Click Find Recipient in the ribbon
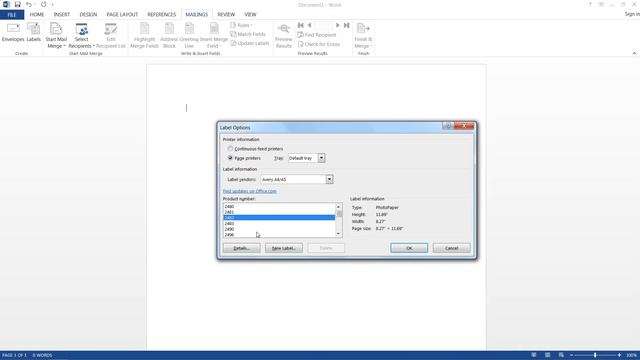Screen dimensions: 640x360 [317, 35]
